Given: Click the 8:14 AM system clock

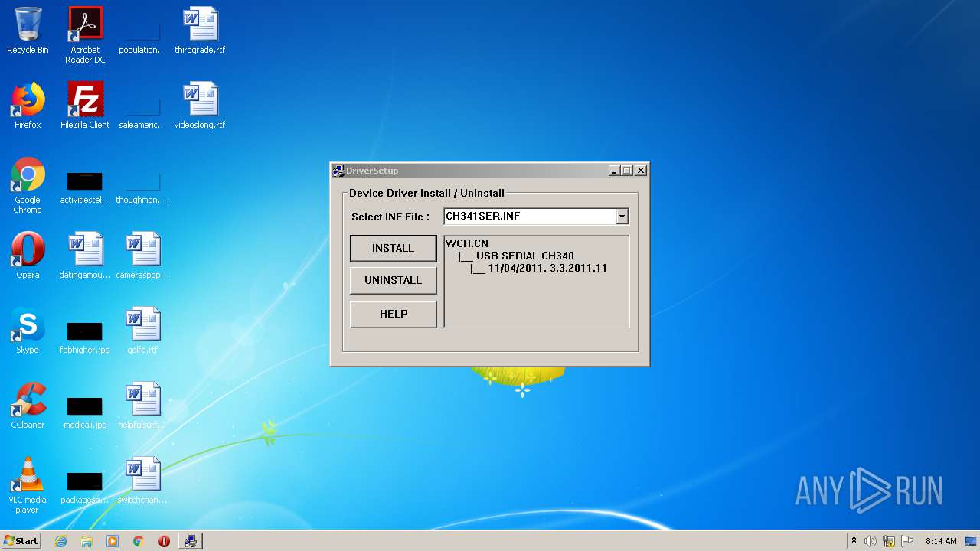Looking at the screenshot, I should tap(941, 541).
